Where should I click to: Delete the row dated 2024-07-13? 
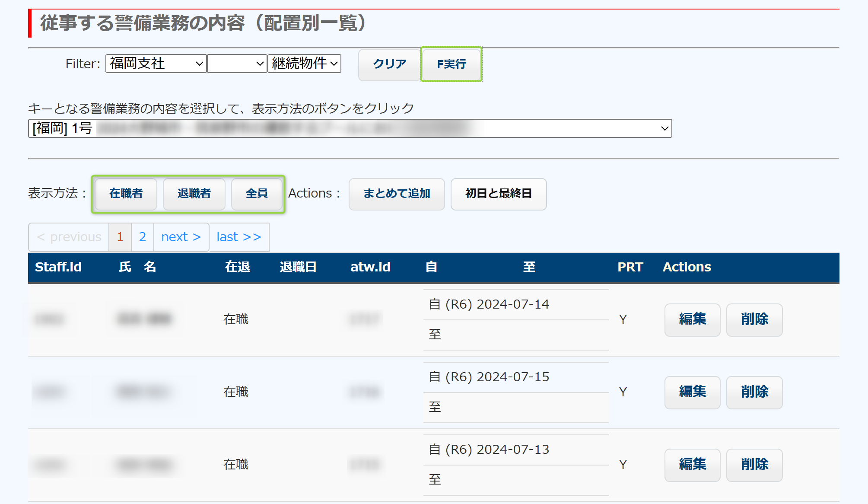pos(754,465)
